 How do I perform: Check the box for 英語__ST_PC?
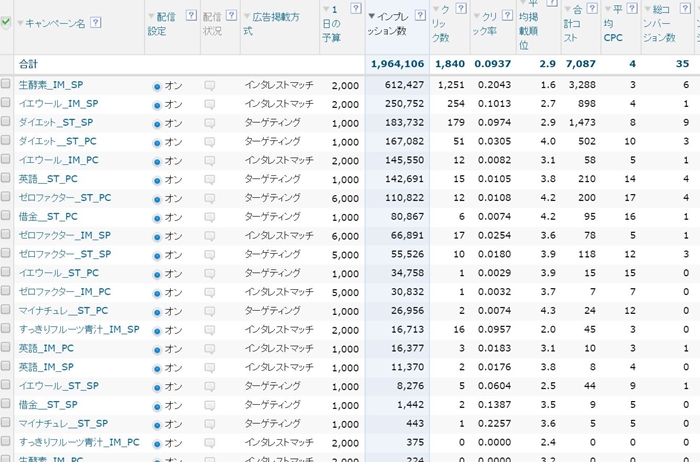(5, 177)
